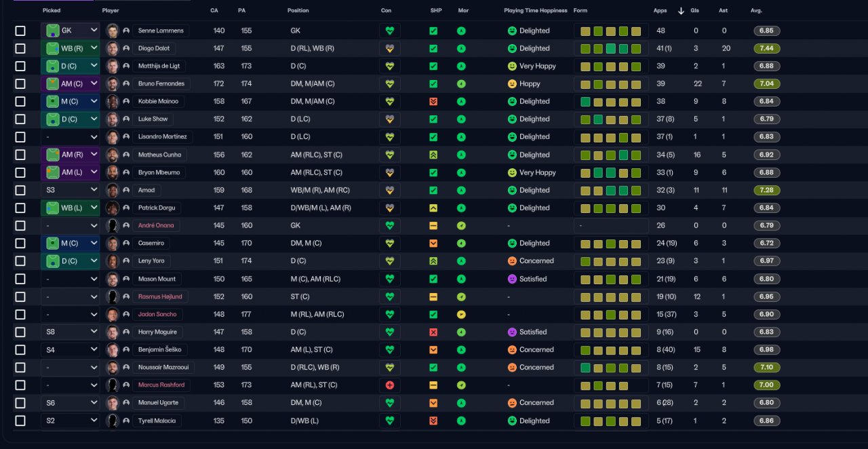Click André Onana's sharpness dash icon
The image size is (868, 449).
click(433, 225)
